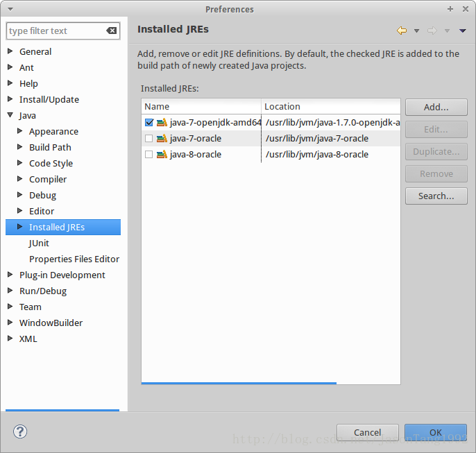476x453 pixels.
Task: Expand the Plug-in Development node
Action: pos(10,274)
